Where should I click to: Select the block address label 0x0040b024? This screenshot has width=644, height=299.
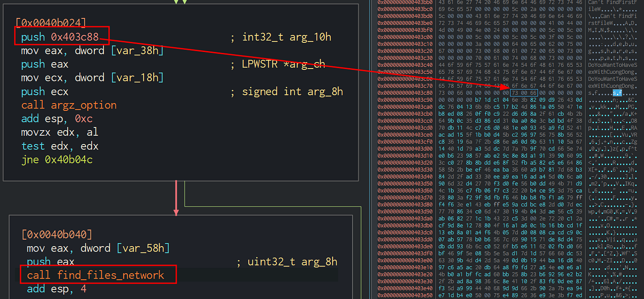51,22
